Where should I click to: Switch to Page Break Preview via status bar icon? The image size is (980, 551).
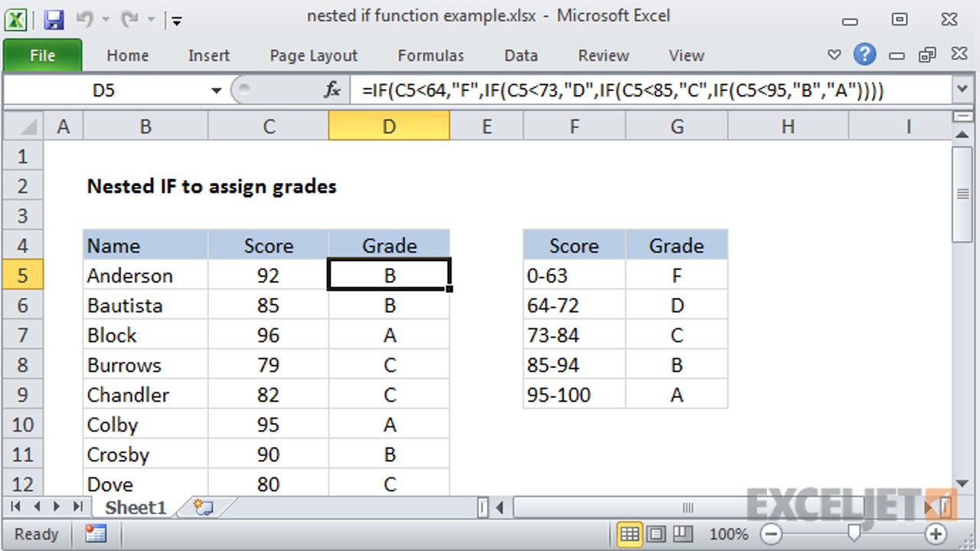[681, 533]
